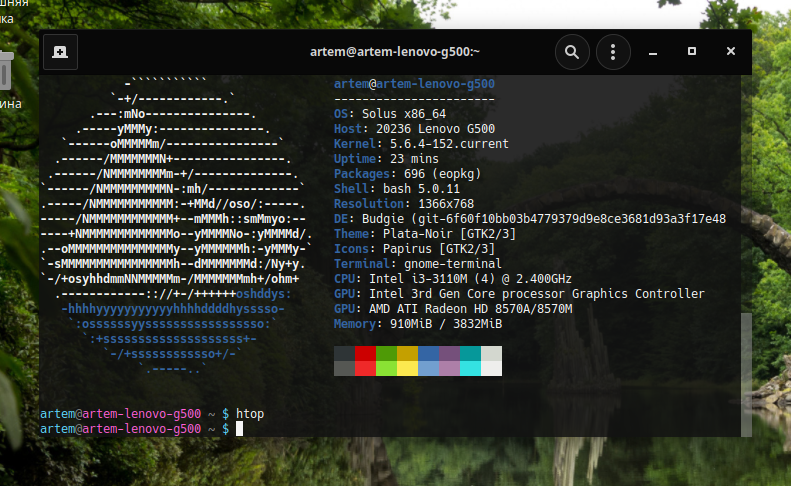Close the terminal window
The image size is (791, 486).
pyautogui.click(x=730, y=51)
